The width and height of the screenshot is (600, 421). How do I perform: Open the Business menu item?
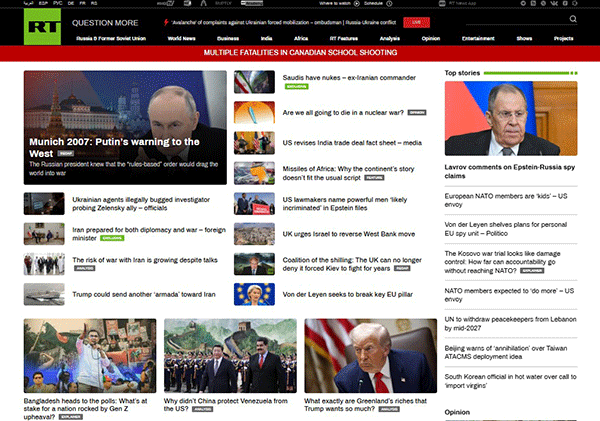(x=228, y=37)
